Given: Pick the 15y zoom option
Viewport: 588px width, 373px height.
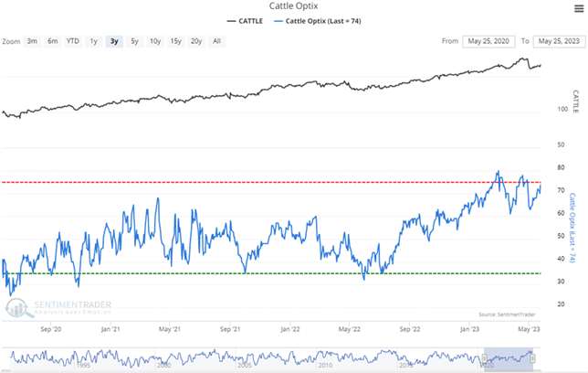Looking at the screenshot, I should (x=175, y=41).
